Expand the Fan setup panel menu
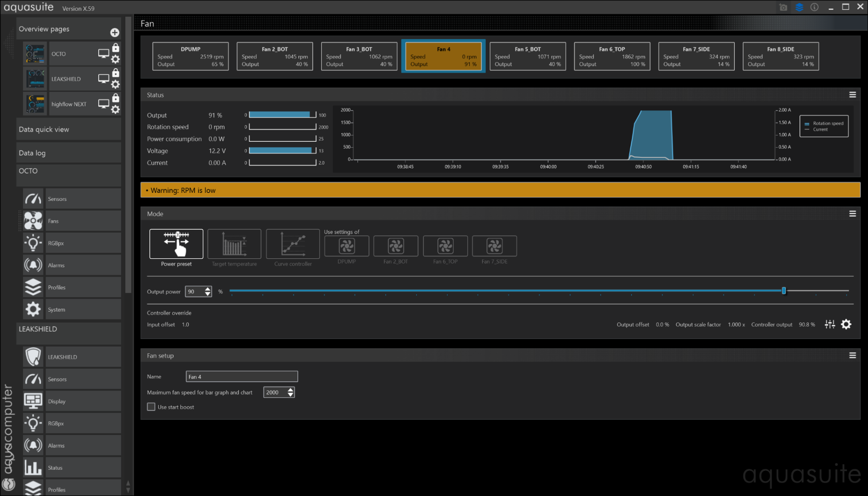 [852, 356]
